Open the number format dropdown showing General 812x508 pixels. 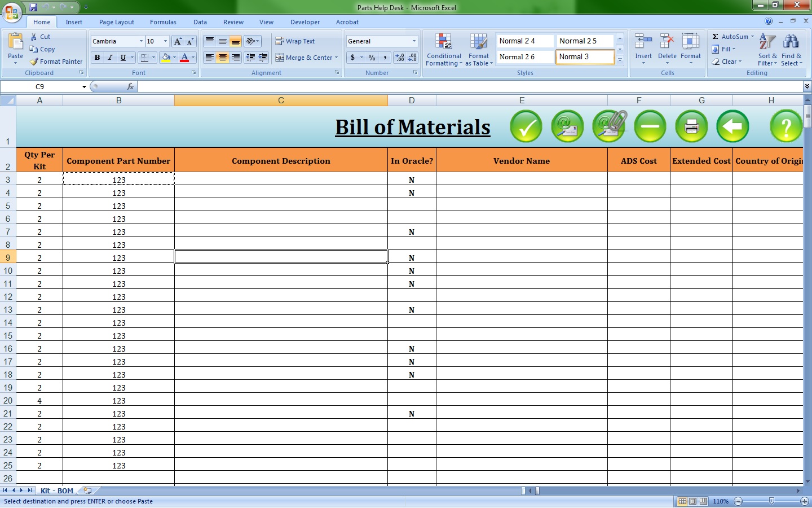414,41
